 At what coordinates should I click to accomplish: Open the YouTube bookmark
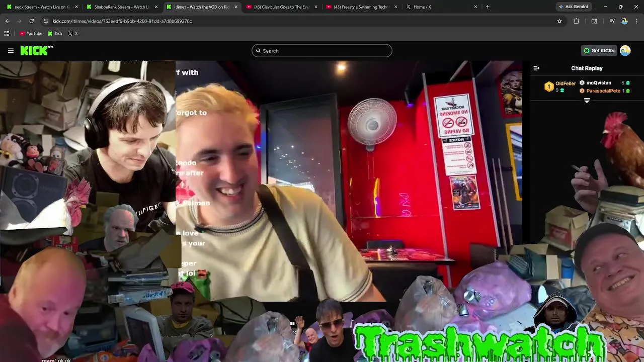(x=31, y=34)
